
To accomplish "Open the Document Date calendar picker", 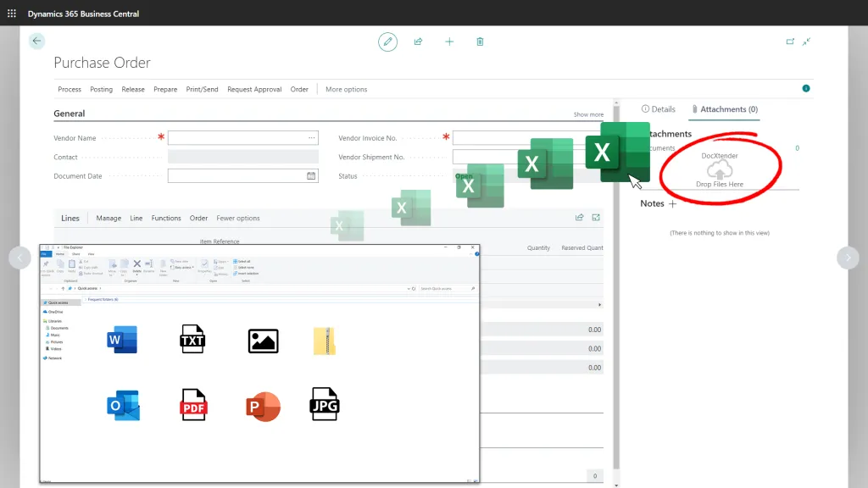I will [x=311, y=175].
